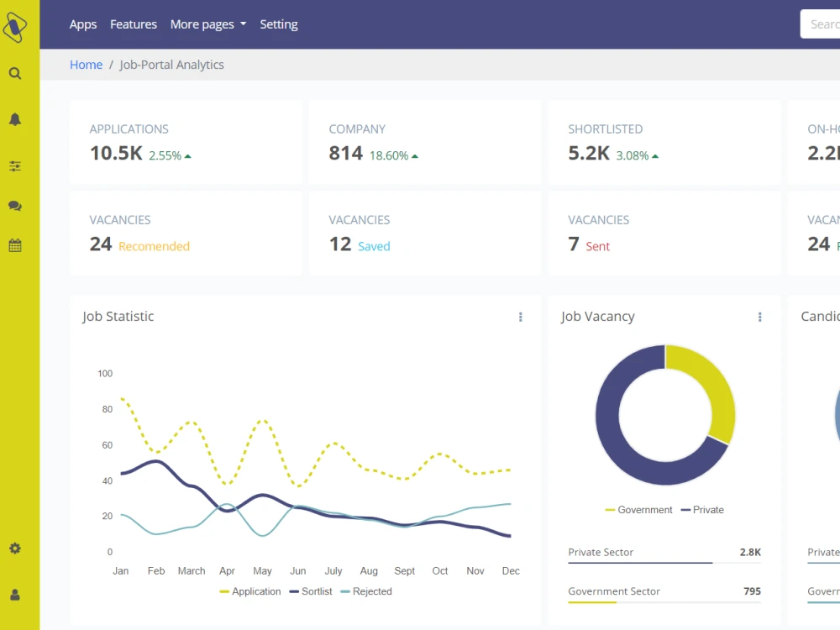
Task: Click the 18.60% growth indicator
Action: [394, 156]
